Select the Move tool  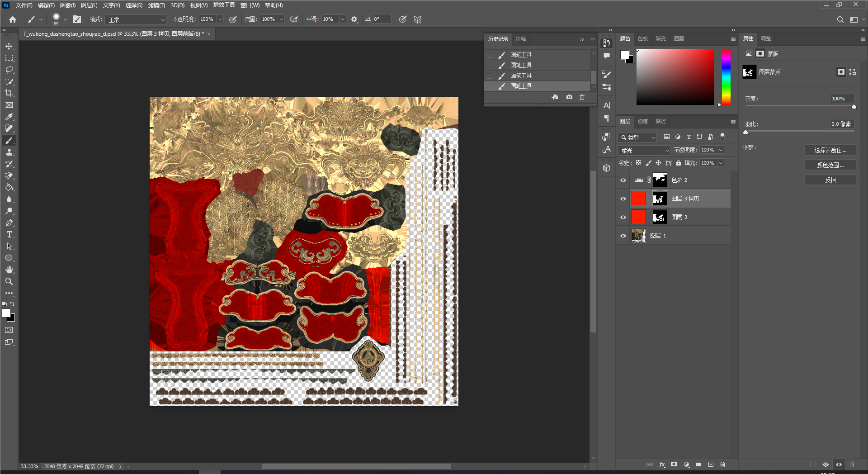point(9,47)
